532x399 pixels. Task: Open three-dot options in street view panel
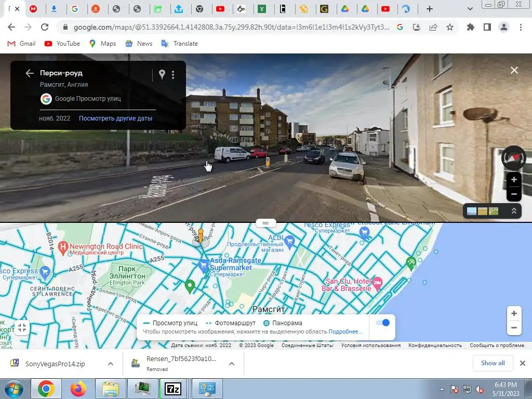tap(173, 75)
